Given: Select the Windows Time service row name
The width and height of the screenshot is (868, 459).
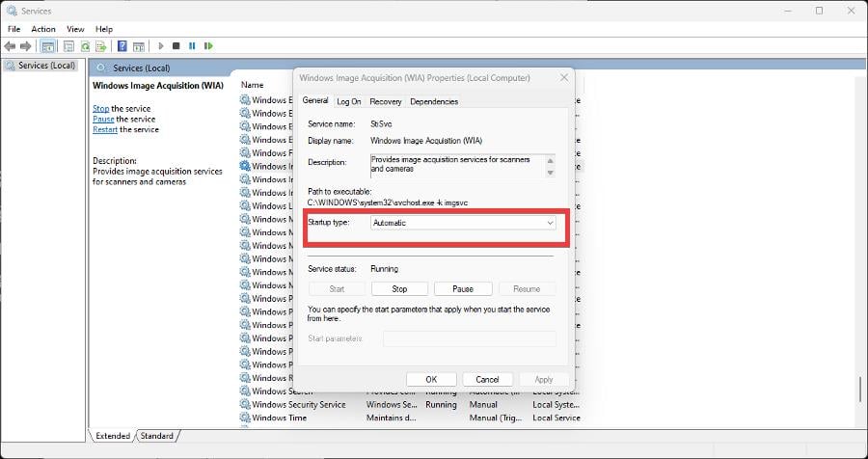Looking at the screenshot, I should [279, 418].
